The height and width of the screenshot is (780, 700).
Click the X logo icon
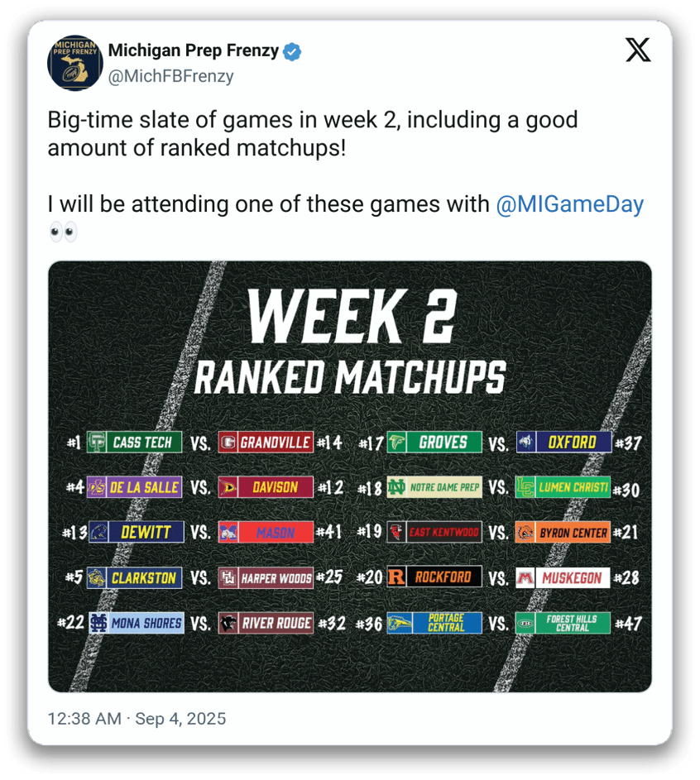638,51
